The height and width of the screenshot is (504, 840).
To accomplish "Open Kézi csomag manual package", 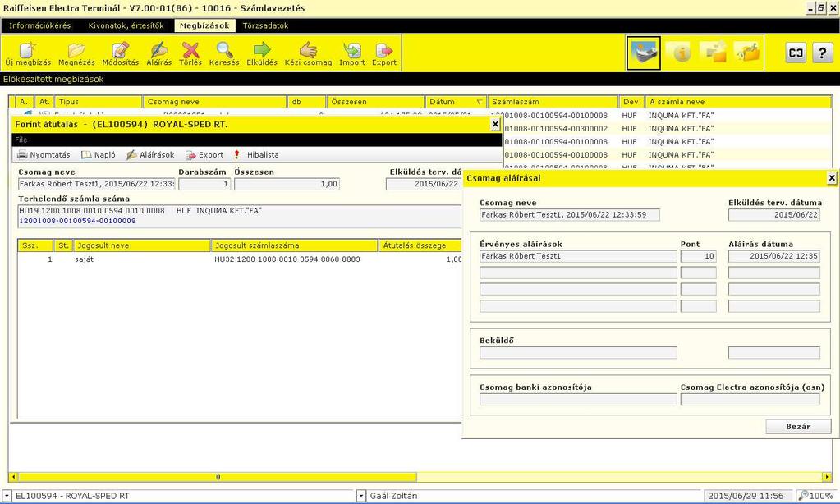I will (x=308, y=53).
